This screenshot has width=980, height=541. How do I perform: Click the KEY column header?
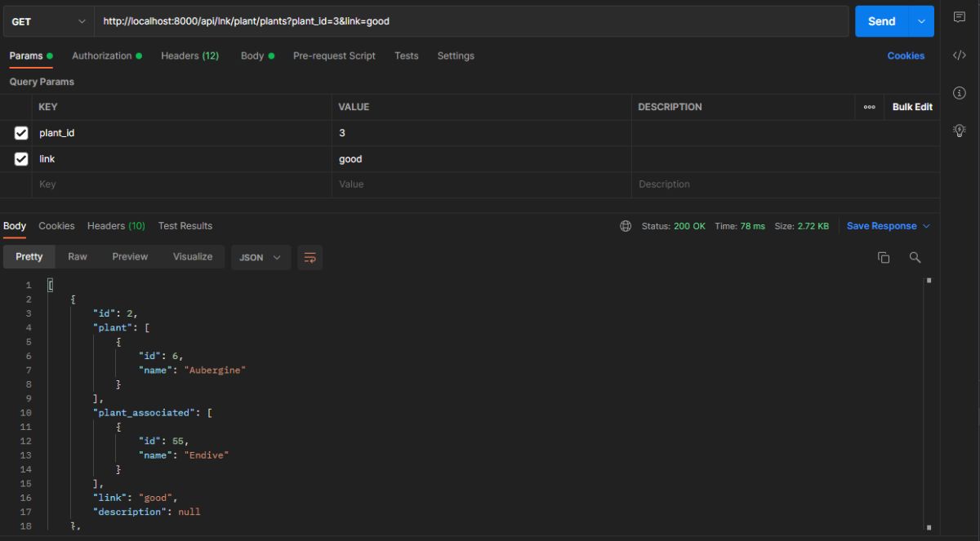(x=48, y=107)
